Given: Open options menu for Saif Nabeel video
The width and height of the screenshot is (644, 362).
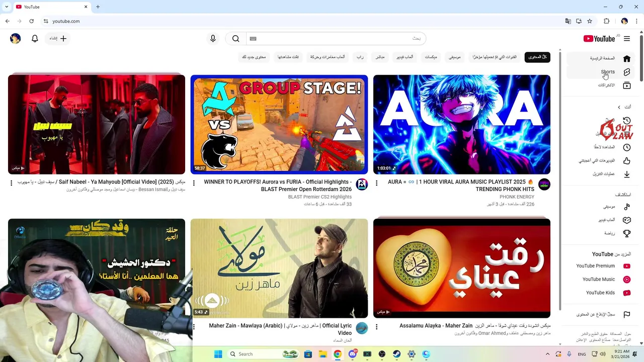Looking at the screenshot, I should pos(11,183).
